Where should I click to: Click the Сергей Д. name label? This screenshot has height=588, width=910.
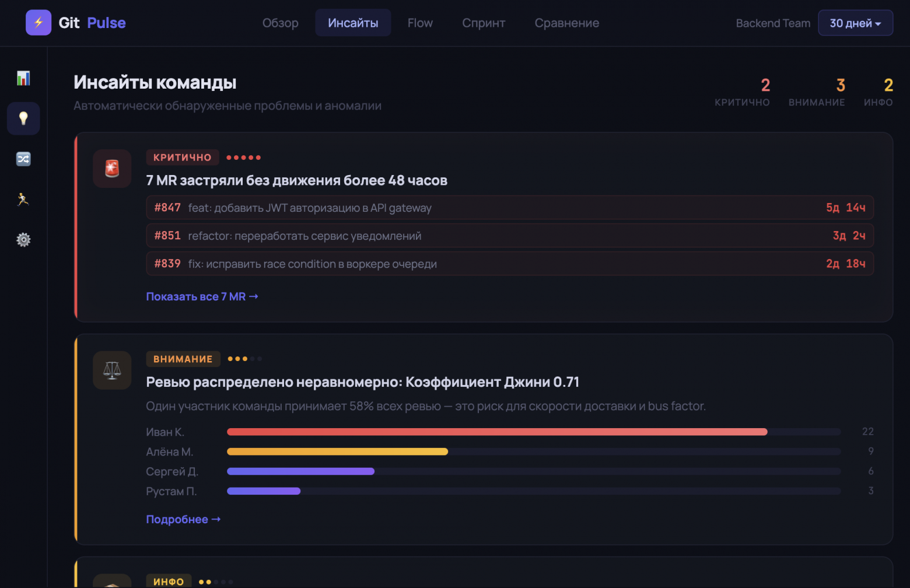click(x=172, y=472)
